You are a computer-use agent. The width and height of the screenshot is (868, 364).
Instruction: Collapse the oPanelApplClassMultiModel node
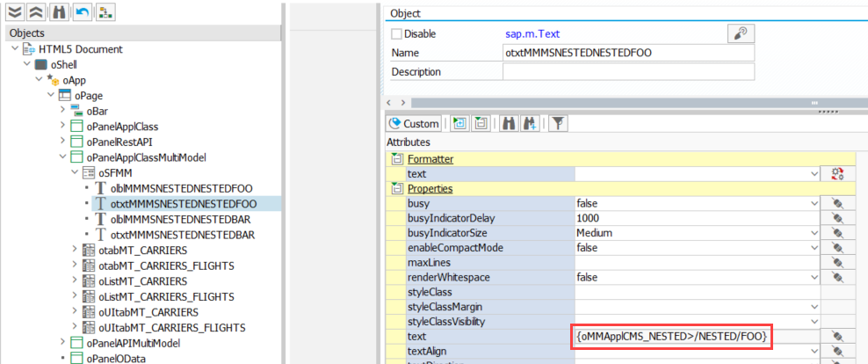pos(62,157)
